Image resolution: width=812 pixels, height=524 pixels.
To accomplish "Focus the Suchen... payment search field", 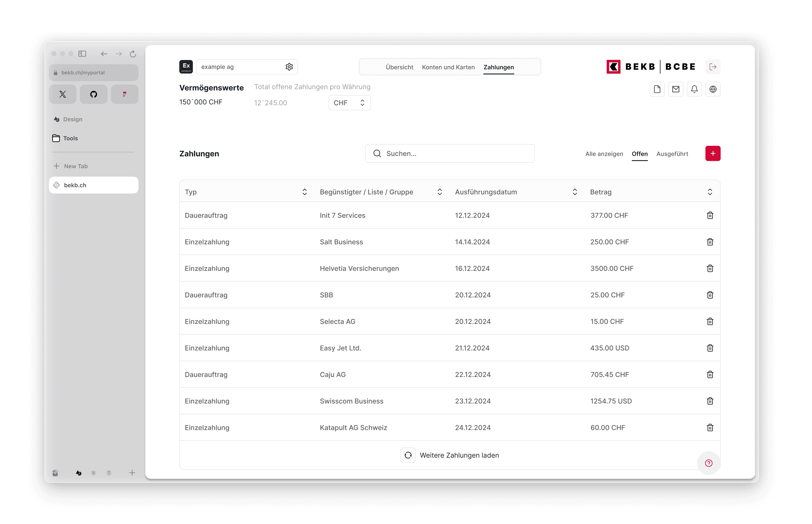I will (x=449, y=153).
